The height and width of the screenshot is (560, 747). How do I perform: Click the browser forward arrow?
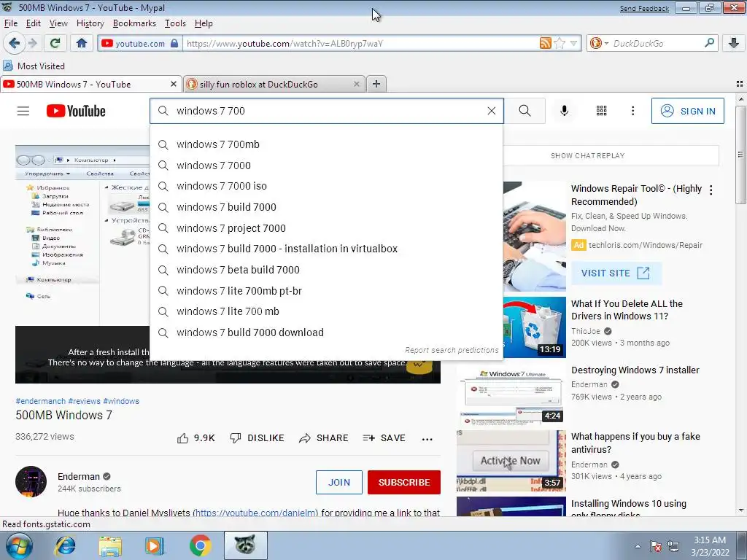32,43
